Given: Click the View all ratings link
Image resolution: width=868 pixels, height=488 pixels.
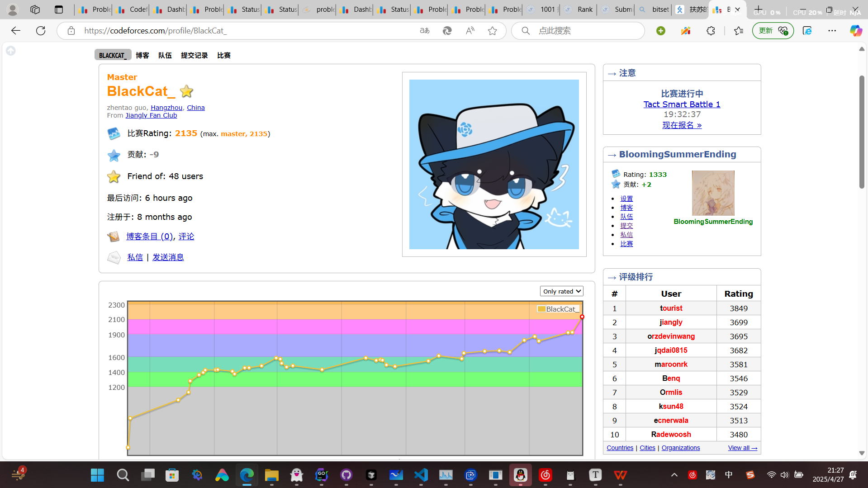Looking at the screenshot, I should point(743,448).
